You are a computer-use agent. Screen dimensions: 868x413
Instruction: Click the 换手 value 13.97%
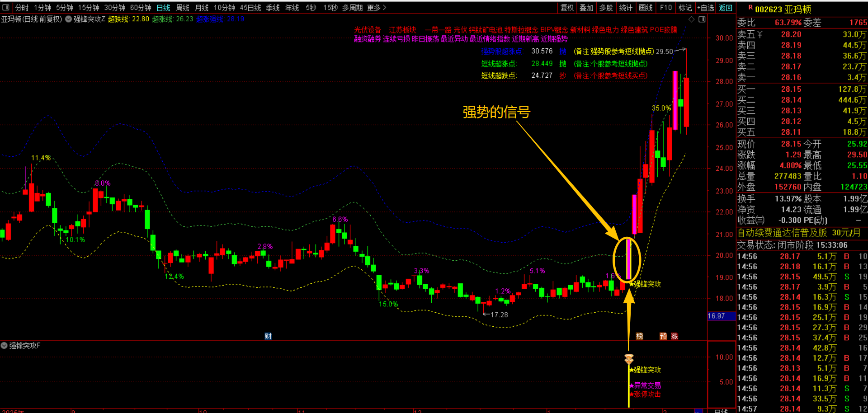[788, 199]
